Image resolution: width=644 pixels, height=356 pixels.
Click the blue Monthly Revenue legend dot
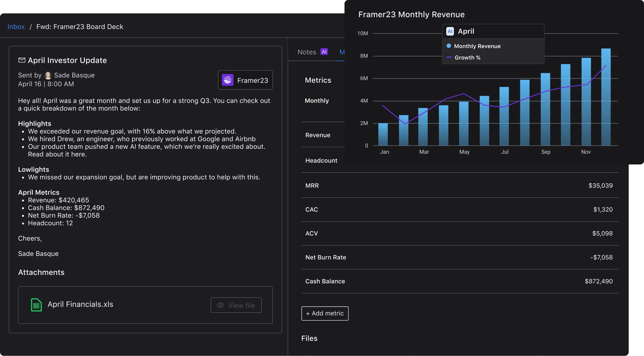[x=448, y=46]
